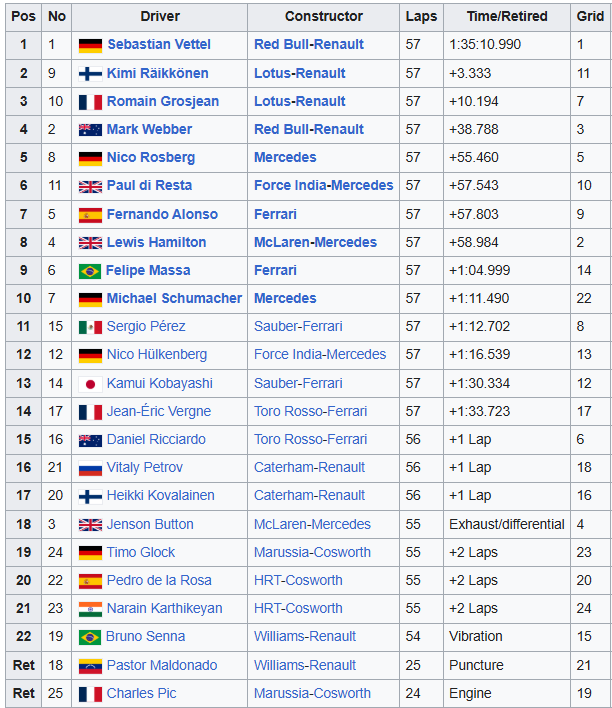Click the Russian flag beside Vitaly Petrov
Image resolution: width=612 pixels, height=708 pixels.
[x=90, y=468]
